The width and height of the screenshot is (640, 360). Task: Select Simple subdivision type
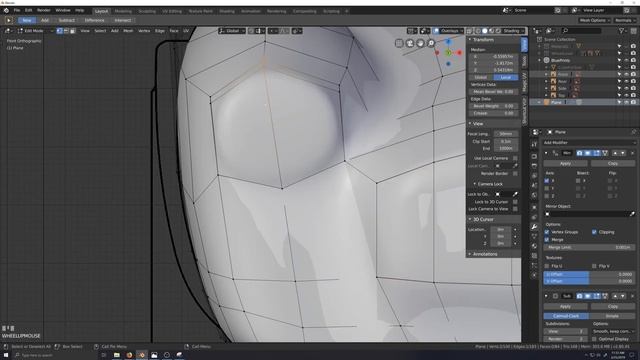tap(612, 316)
